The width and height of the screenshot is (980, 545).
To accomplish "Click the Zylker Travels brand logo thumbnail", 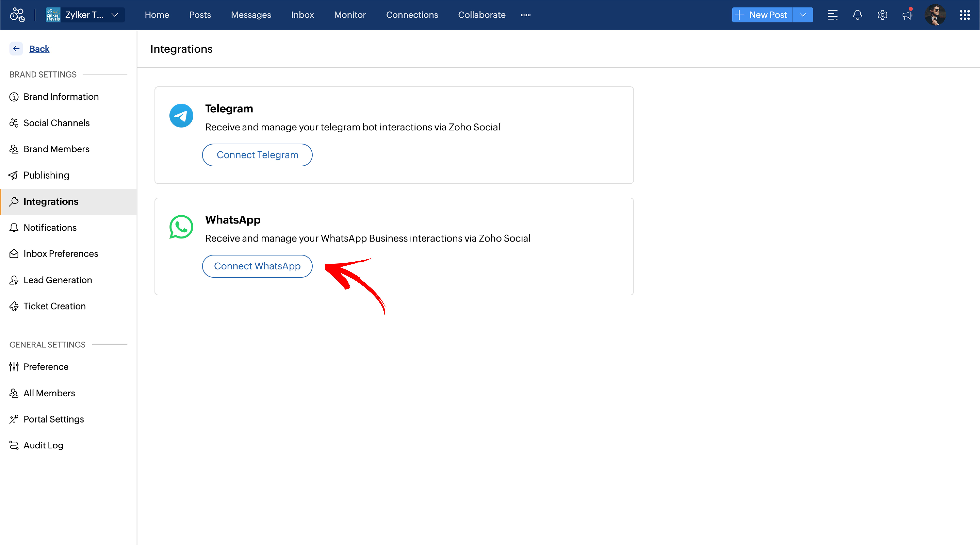I will click(53, 15).
